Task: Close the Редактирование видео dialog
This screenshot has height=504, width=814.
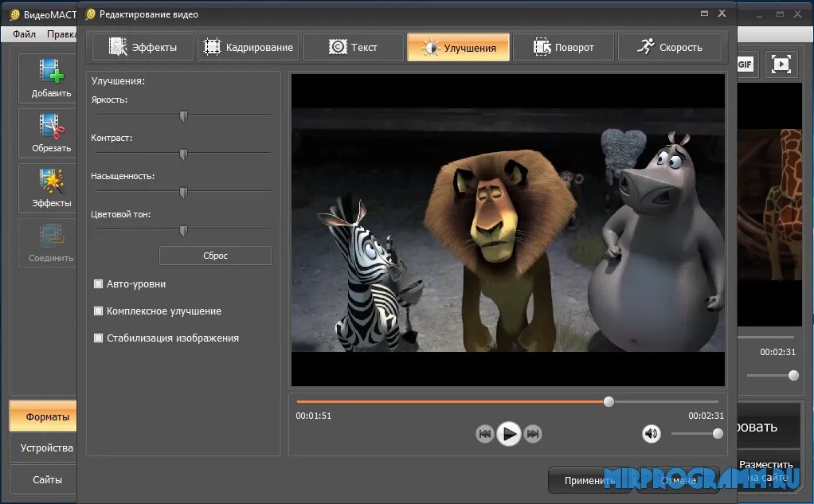Action: [722, 14]
